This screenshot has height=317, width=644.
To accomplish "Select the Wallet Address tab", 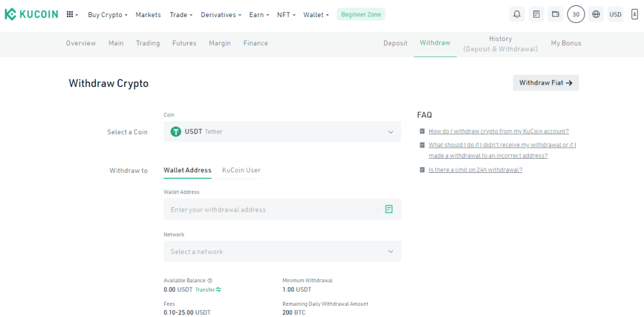I will (187, 170).
